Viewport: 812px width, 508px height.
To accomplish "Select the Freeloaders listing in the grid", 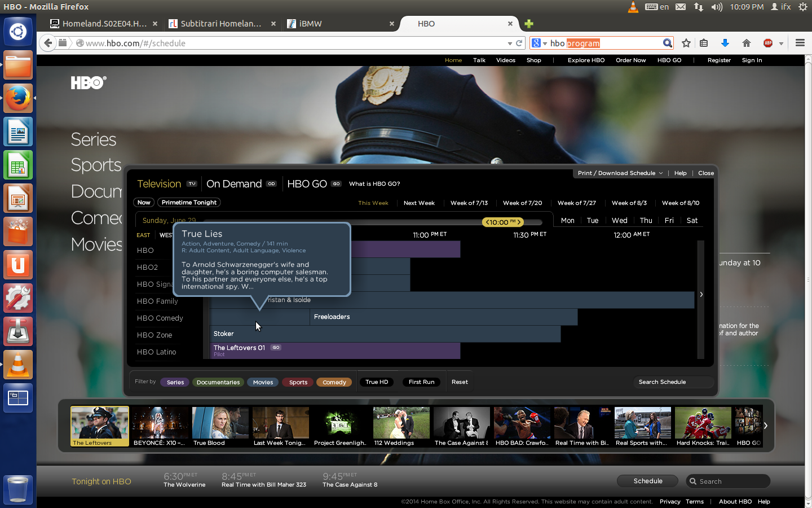I will [444, 317].
